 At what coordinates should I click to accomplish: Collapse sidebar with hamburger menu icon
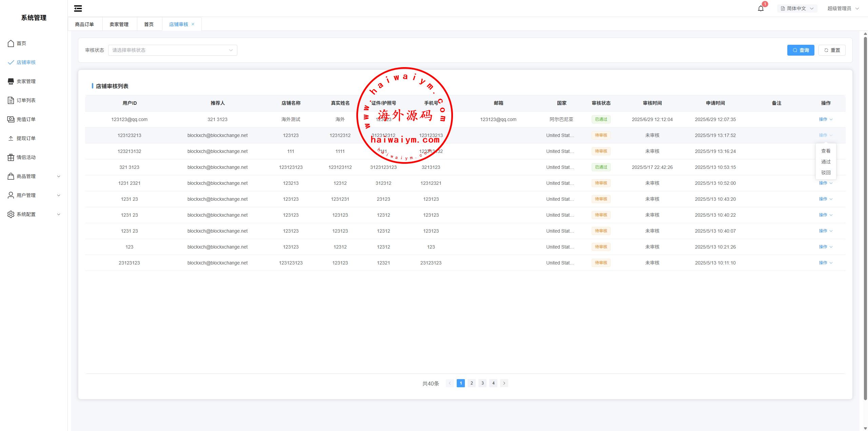click(x=78, y=8)
